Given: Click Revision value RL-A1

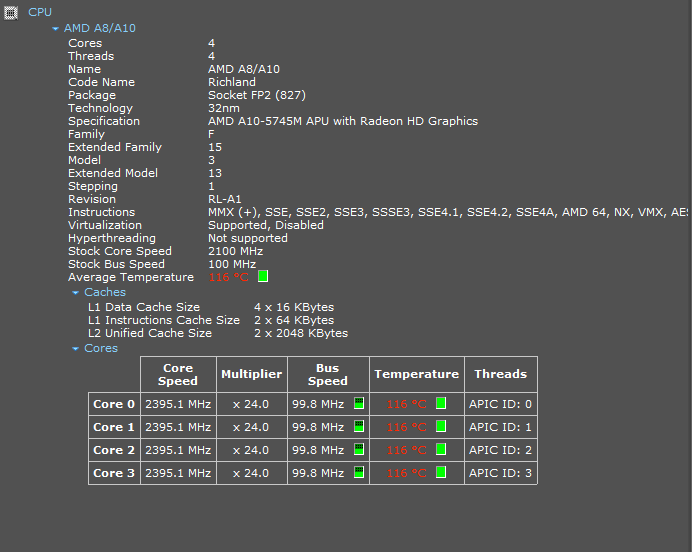Looking at the screenshot, I should tap(225, 199).
